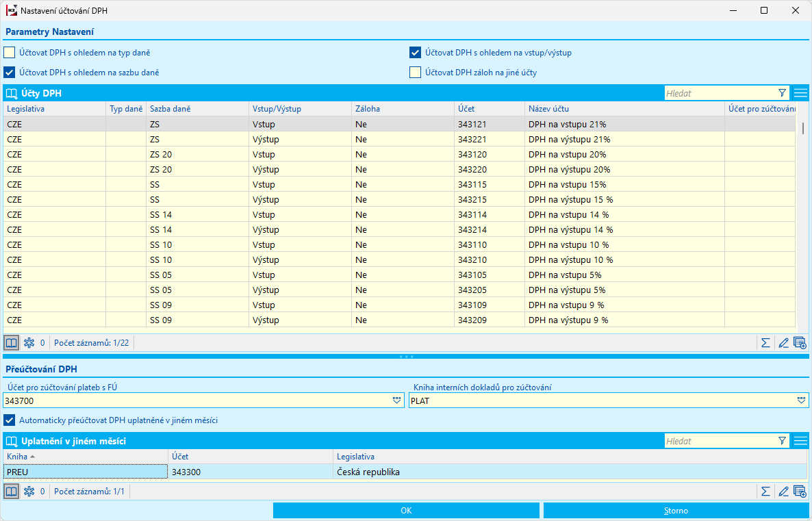The image size is (812, 521).
Task: Open the hamburger menu of Účty DPH panel
Action: coord(801,93)
